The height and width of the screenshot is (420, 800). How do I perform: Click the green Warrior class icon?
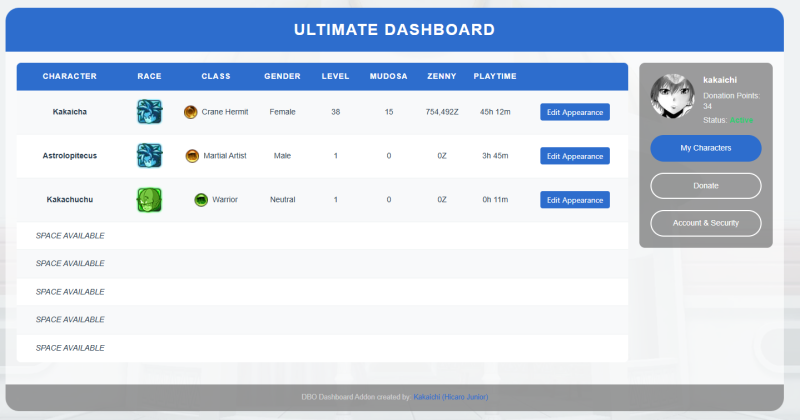click(x=202, y=200)
